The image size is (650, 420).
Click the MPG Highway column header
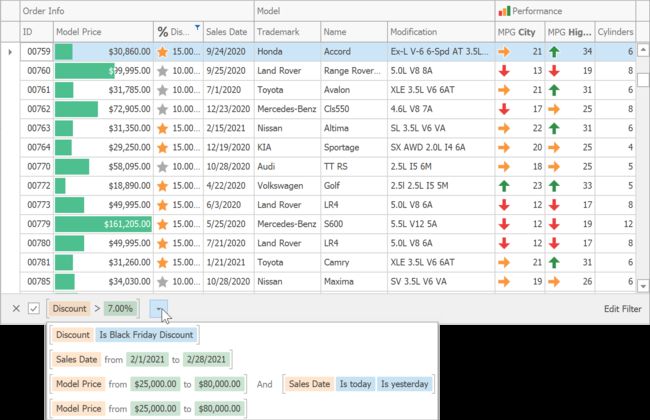570,32
